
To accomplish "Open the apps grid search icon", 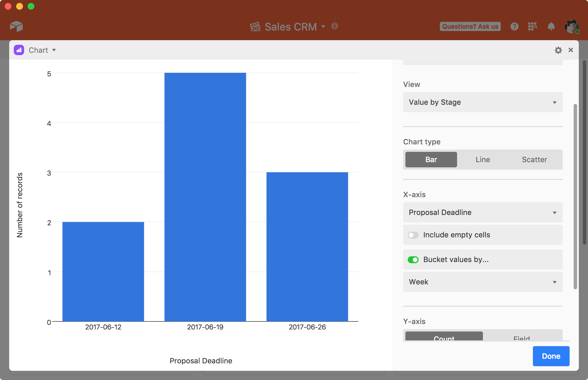I will point(533,26).
